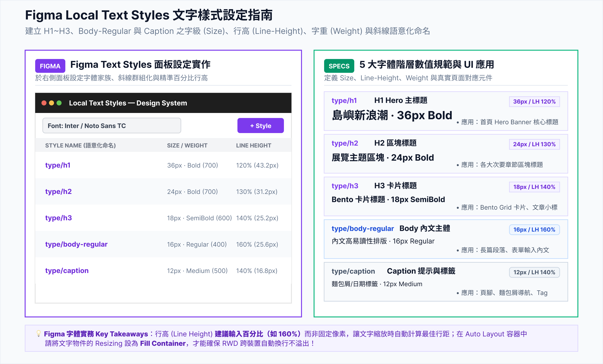Click the Local Text Styles — Design System title

128,103
